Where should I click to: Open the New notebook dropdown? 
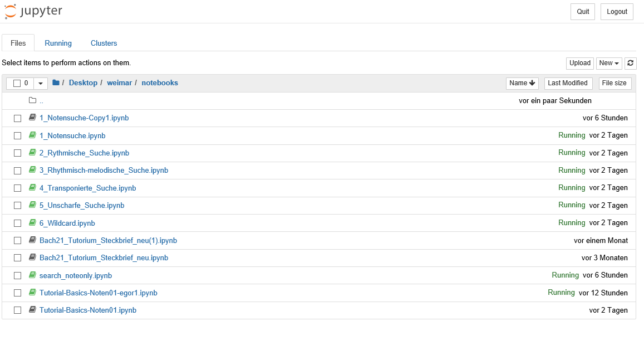(x=609, y=64)
